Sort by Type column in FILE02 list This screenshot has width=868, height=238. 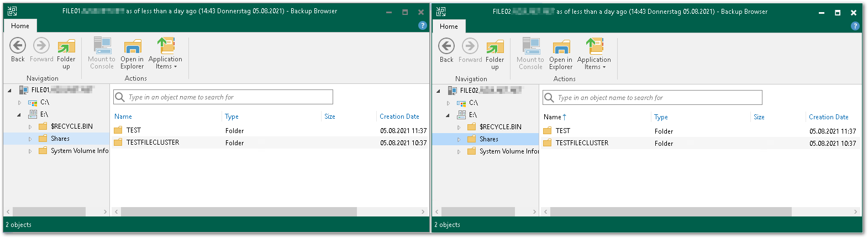(x=661, y=117)
